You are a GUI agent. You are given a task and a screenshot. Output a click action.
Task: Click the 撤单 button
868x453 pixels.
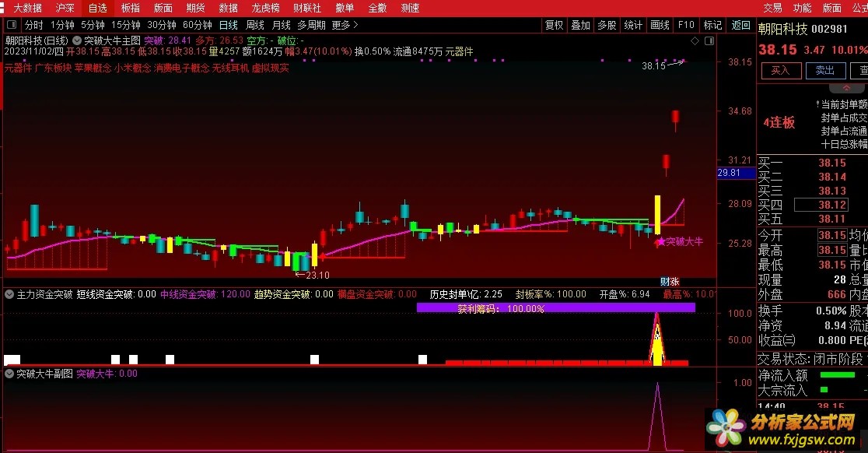pyautogui.click(x=345, y=8)
